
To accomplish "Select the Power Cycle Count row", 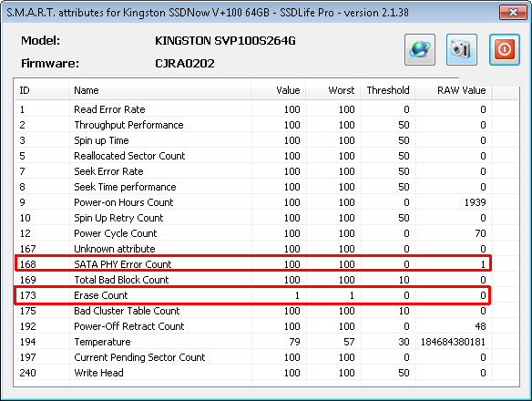I will 252,233.
